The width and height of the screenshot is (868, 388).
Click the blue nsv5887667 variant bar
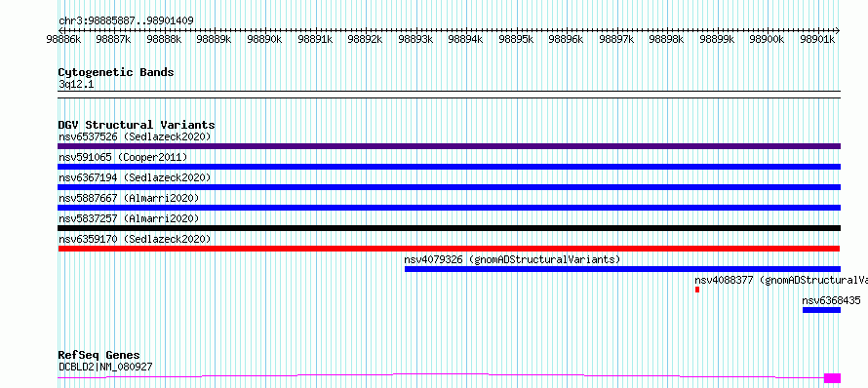pos(449,208)
